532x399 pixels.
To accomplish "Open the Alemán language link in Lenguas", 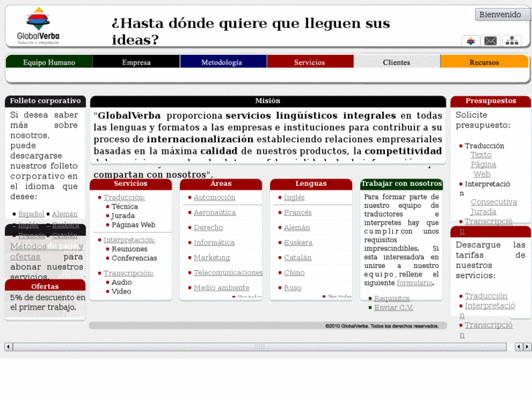I will click(297, 228).
